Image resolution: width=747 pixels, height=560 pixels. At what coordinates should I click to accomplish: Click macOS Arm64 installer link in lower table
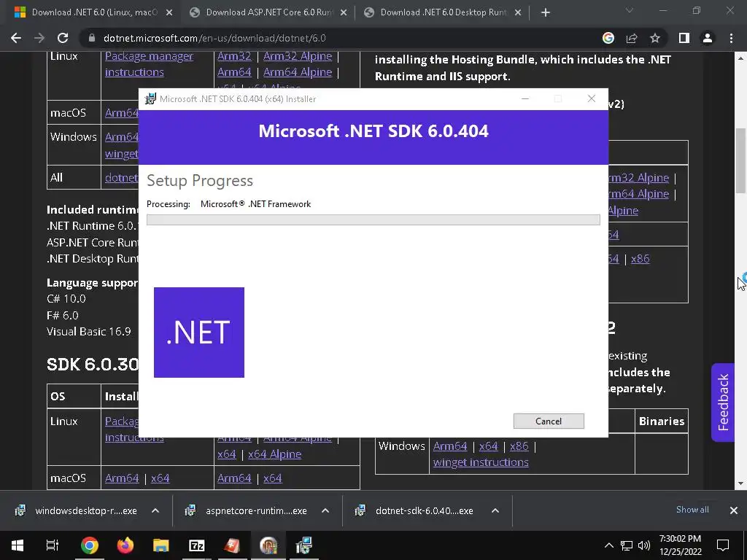pos(122,478)
